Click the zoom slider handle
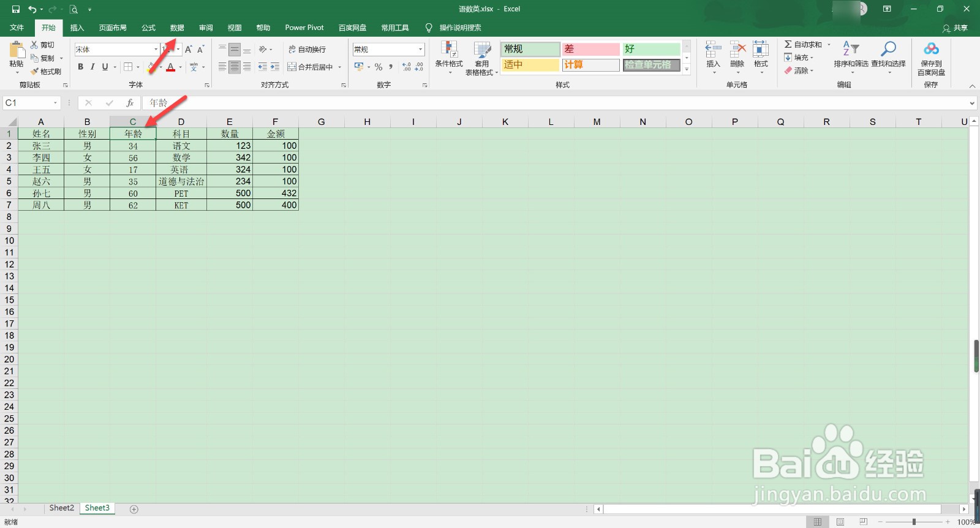The image size is (980, 528). pyautogui.click(x=914, y=522)
